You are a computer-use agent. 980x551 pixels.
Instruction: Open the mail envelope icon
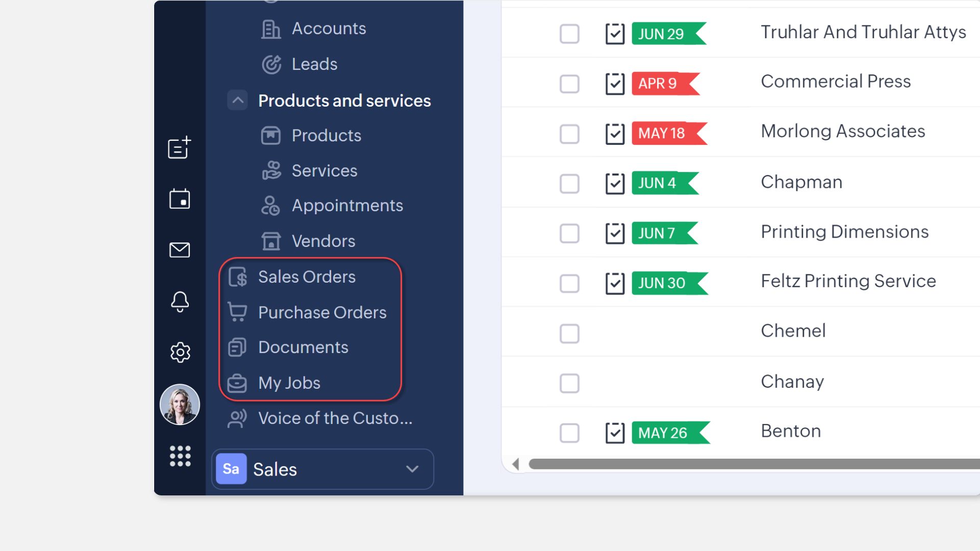(179, 250)
